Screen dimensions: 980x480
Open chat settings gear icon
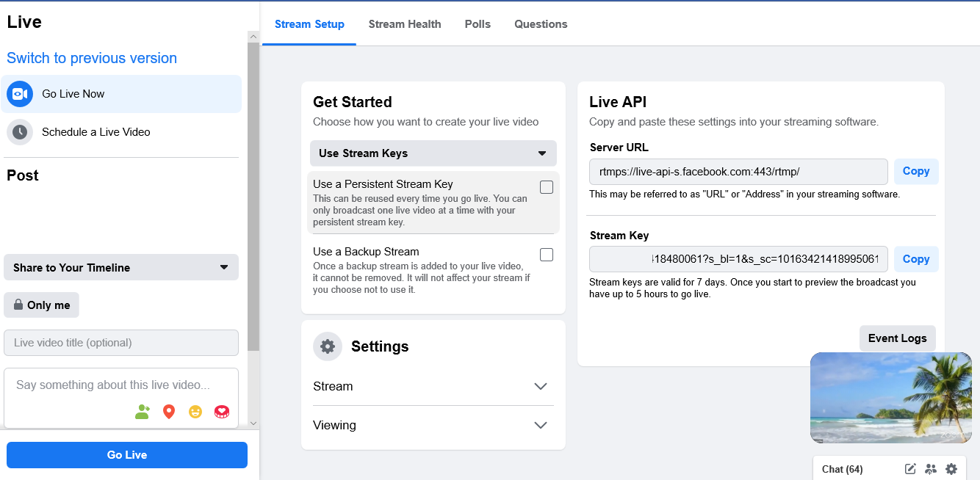point(951,469)
